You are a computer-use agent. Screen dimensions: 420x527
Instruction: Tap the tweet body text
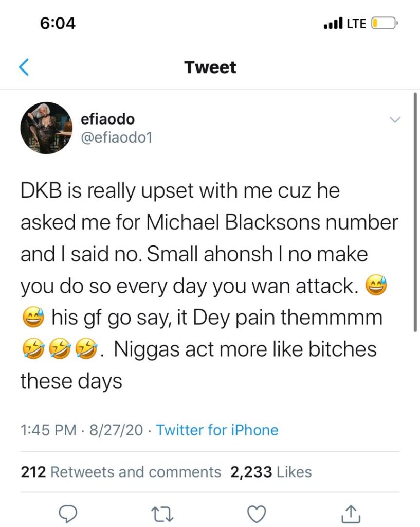(x=209, y=286)
